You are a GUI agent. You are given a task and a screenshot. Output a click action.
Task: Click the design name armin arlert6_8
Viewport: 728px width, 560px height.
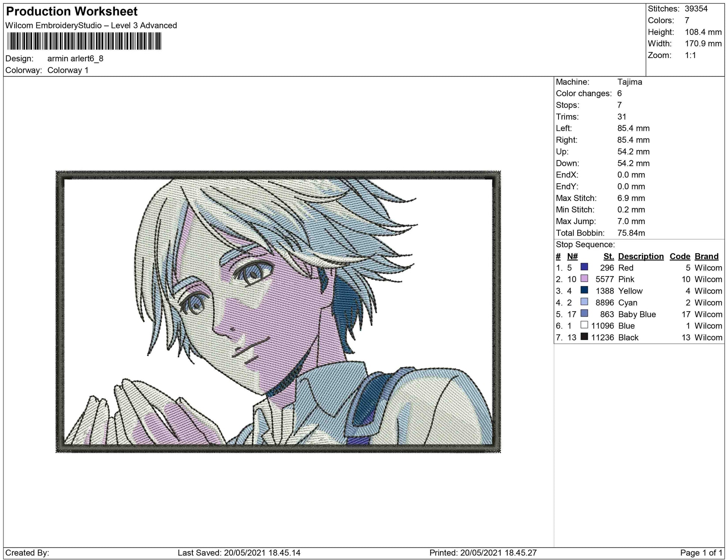pyautogui.click(x=75, y=59)
